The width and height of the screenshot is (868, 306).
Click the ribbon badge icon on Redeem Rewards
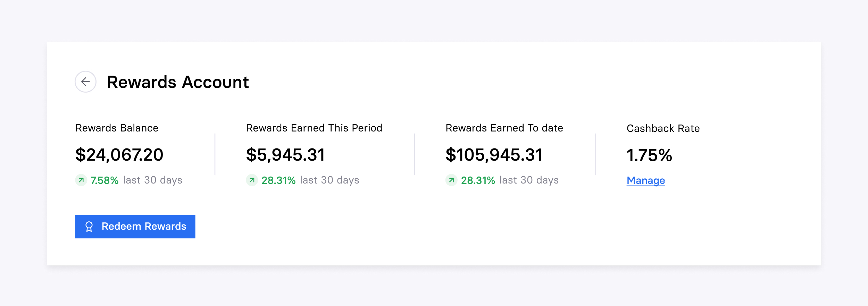point(89,227)
